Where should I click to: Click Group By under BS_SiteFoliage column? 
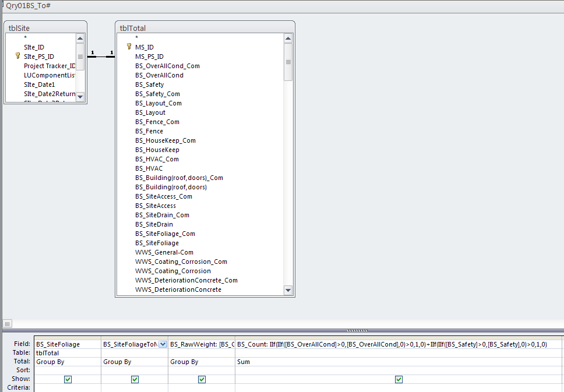click(x=68, y=362)
